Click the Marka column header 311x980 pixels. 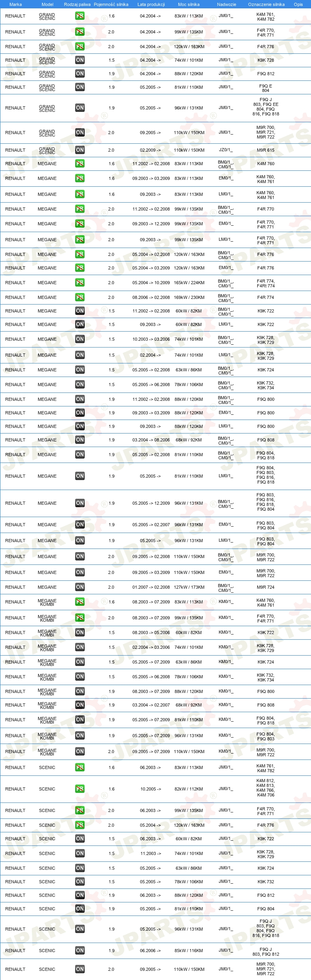point(16,4)
